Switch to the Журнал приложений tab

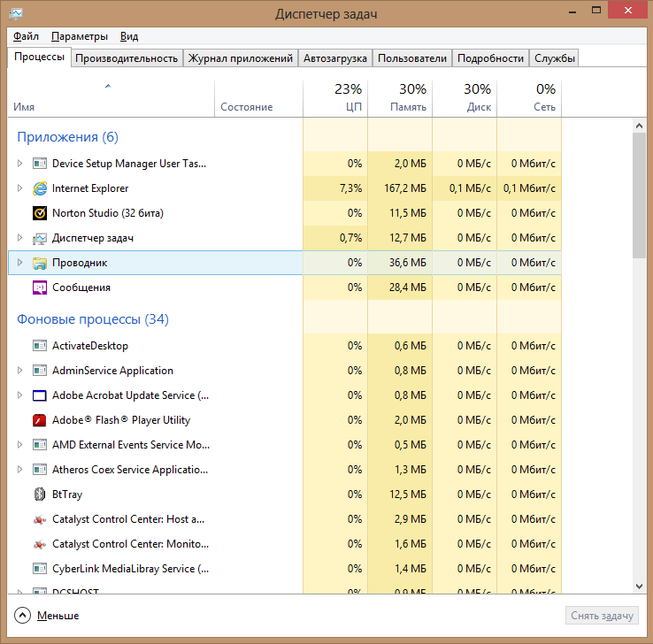pos(241,58)
